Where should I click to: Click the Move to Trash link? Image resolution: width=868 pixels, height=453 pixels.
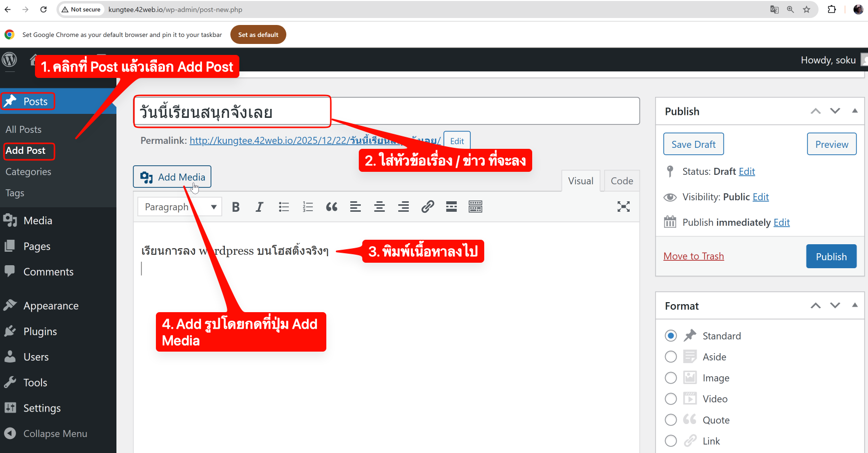(693, 256)
